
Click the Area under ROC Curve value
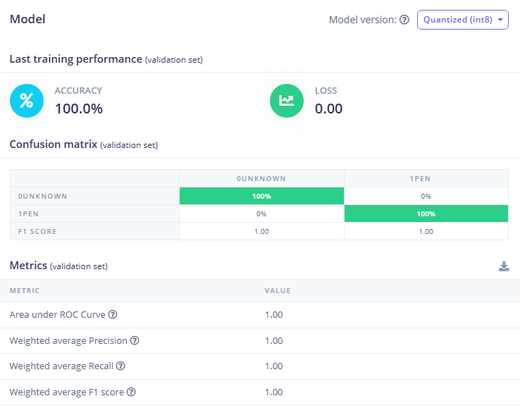(273, 315)
